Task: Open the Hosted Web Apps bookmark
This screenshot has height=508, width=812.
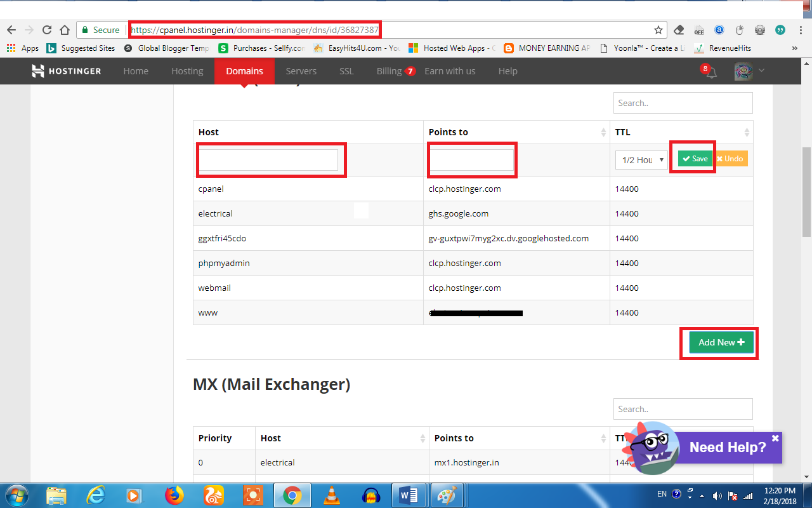Action: click(452, 48)
